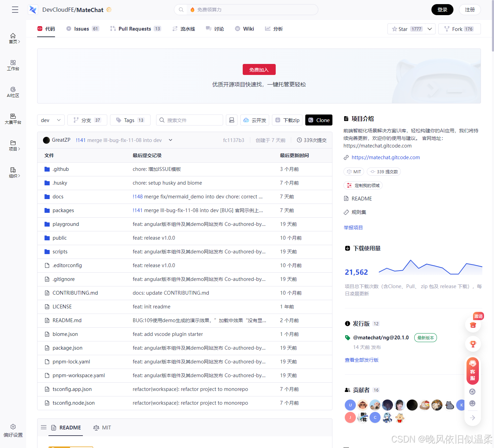Click the 下载zip button
Image resolution: width=494 pixels, height=448 pixels.
click(287, 120)
